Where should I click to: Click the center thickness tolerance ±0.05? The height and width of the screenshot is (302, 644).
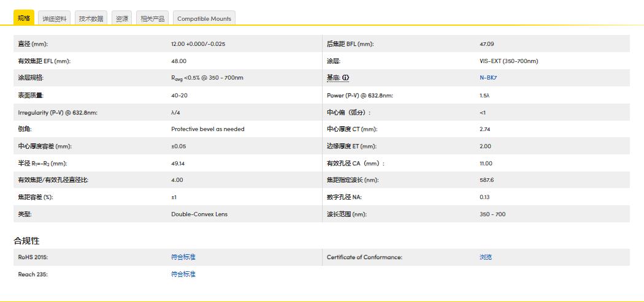click(x=178, y=146)
